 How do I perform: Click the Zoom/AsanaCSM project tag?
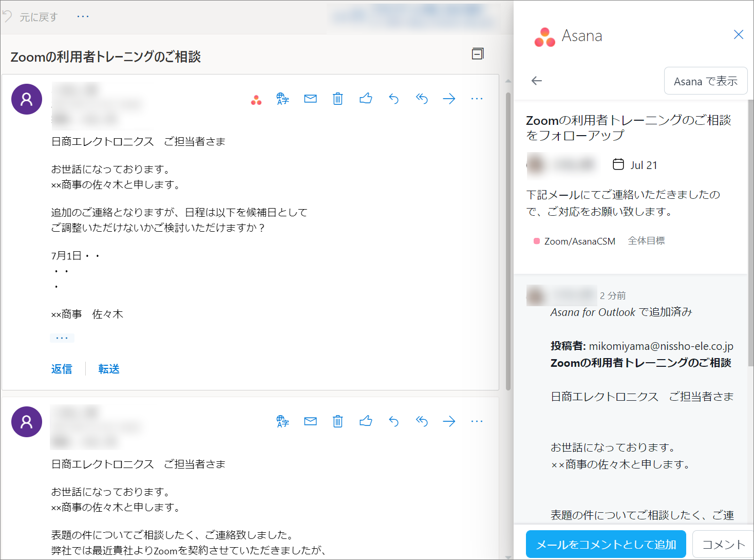tap(575, 241)
